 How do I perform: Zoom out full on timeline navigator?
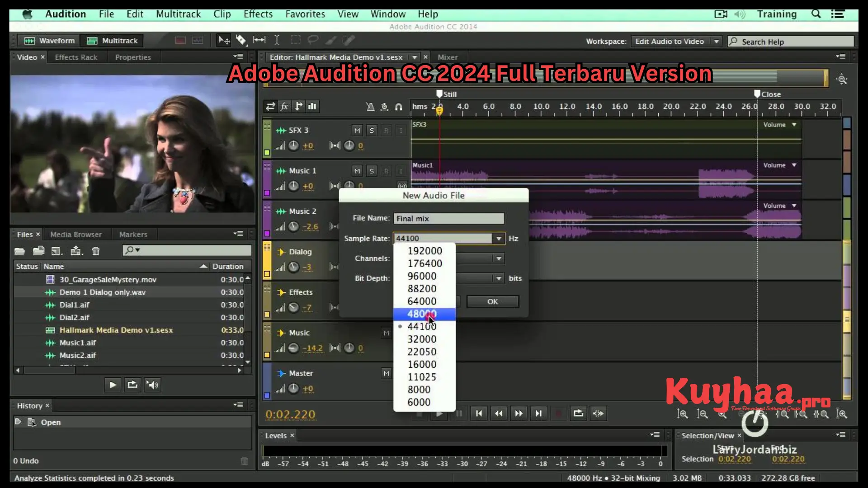pos(842,79)
